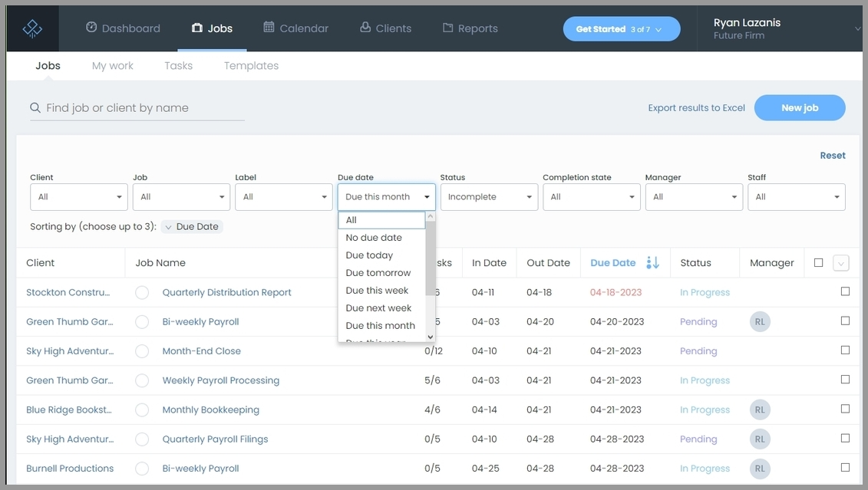Open client Blue Ridge Bookst...
This screenshot has width=868, height=490.
pos(68,409)
